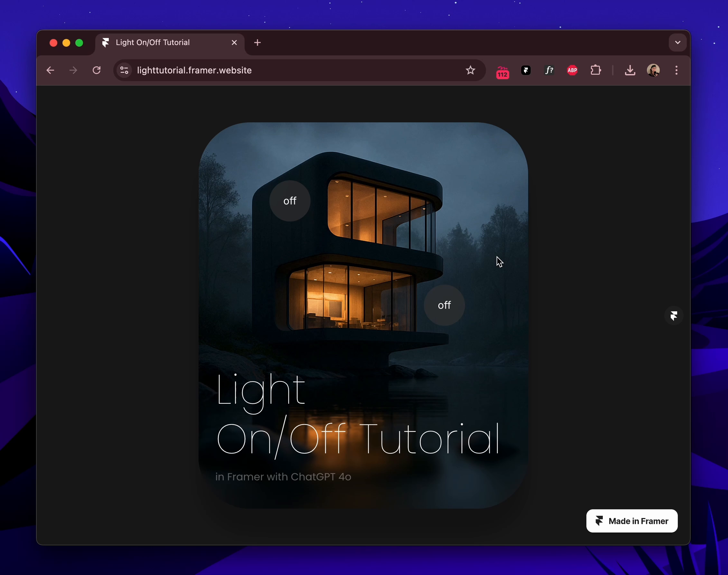
Task: Click the extension showing a 112 badge
Action: tap(502, 72)
